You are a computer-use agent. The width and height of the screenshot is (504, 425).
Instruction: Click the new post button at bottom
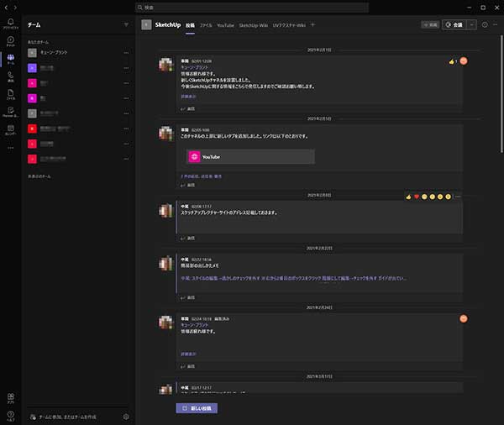click(197, 408)
